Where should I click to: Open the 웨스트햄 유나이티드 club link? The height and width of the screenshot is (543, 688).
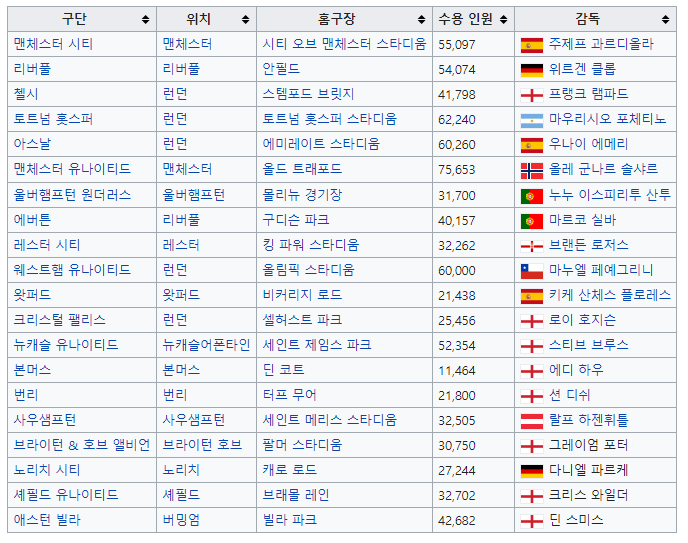coord(72,270)
